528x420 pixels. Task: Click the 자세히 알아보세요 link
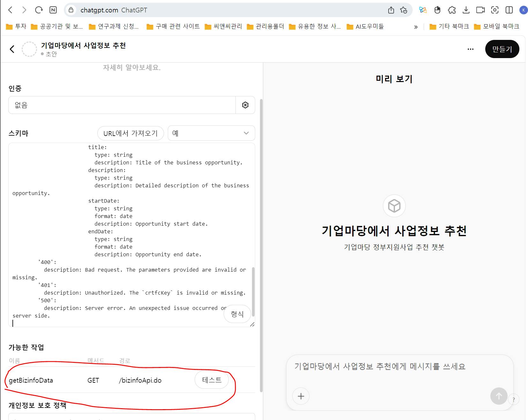click(132, 68)
